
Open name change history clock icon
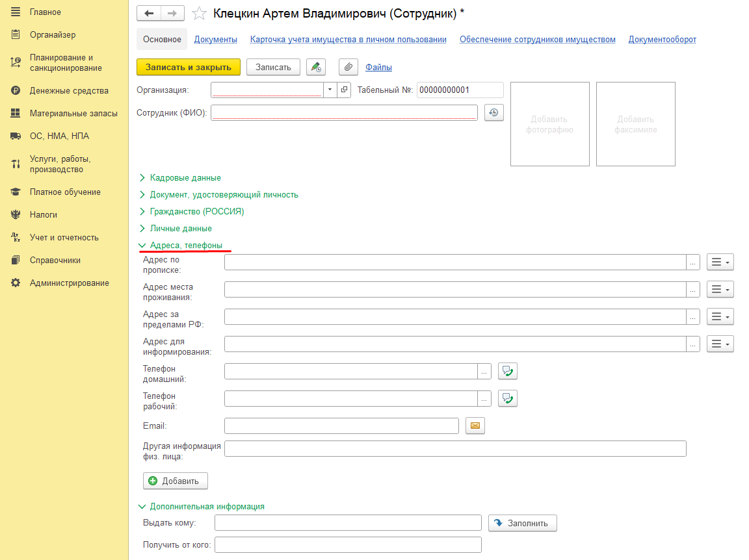coord(494,112)
